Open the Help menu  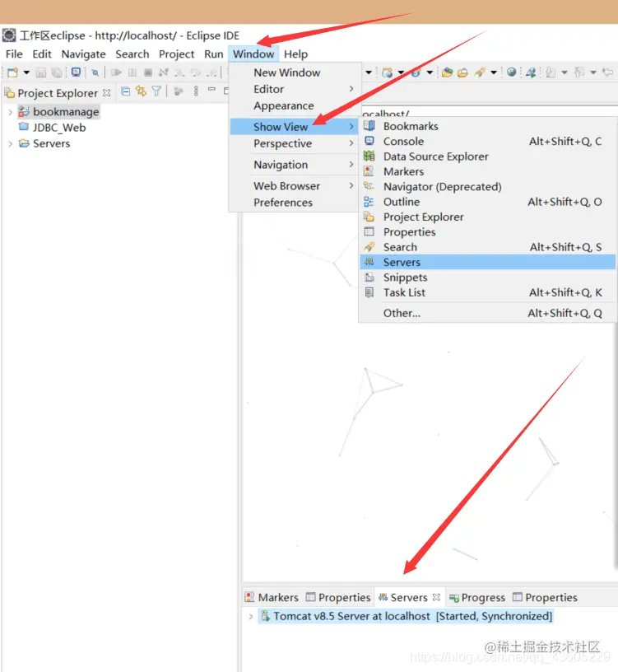point(296,54)
